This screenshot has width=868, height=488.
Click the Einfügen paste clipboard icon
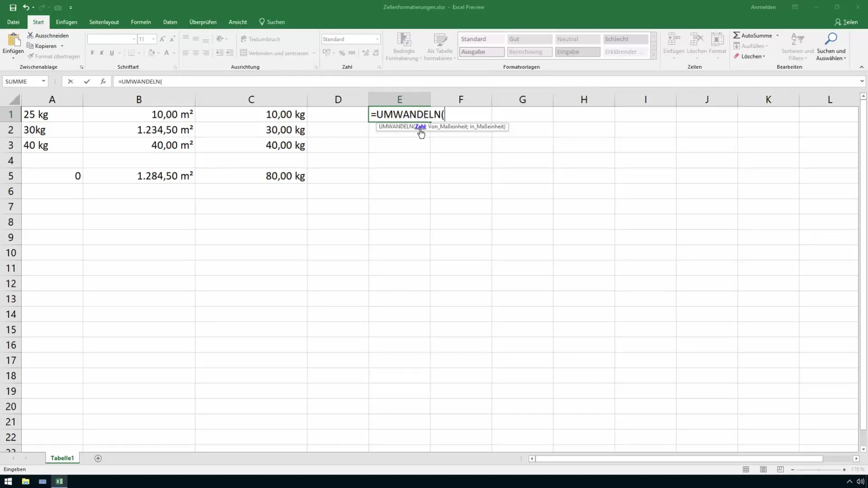pos(14,40)
